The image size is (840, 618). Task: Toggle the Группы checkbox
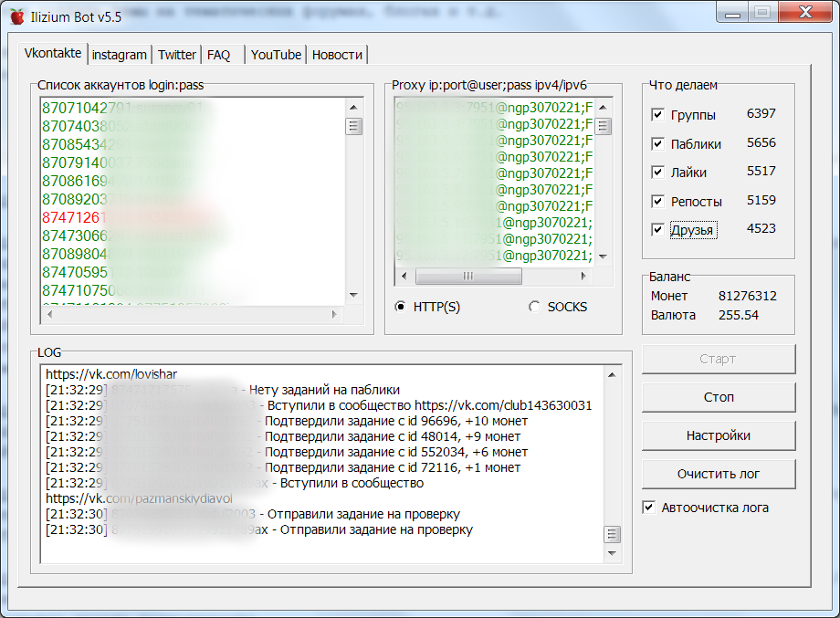657,115
